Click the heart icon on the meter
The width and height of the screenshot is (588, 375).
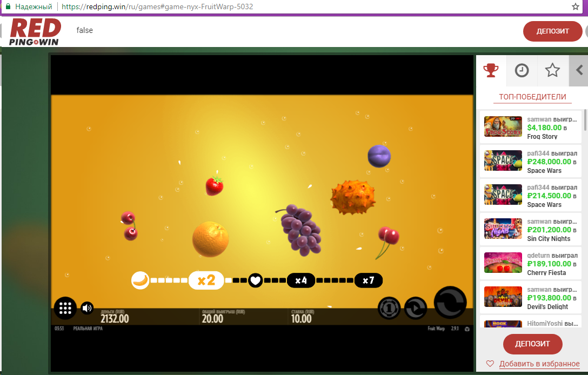pyautogui.click(x=256, y=280)
